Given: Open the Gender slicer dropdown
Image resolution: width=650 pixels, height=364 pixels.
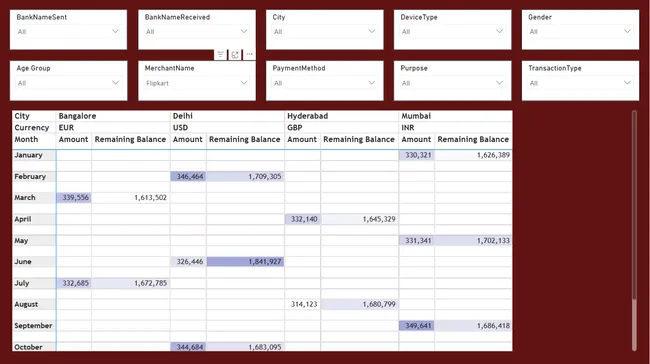Looking at the screenshot, I should (580, 32).
